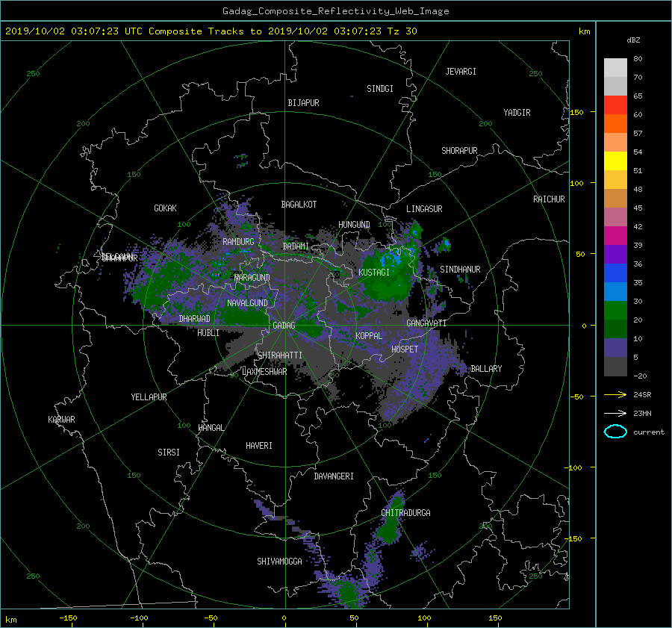Viewport: 672px width, 628px height.
Task: Select the red 65 dBZ color swatch
Action: click(x=615, y=105)
